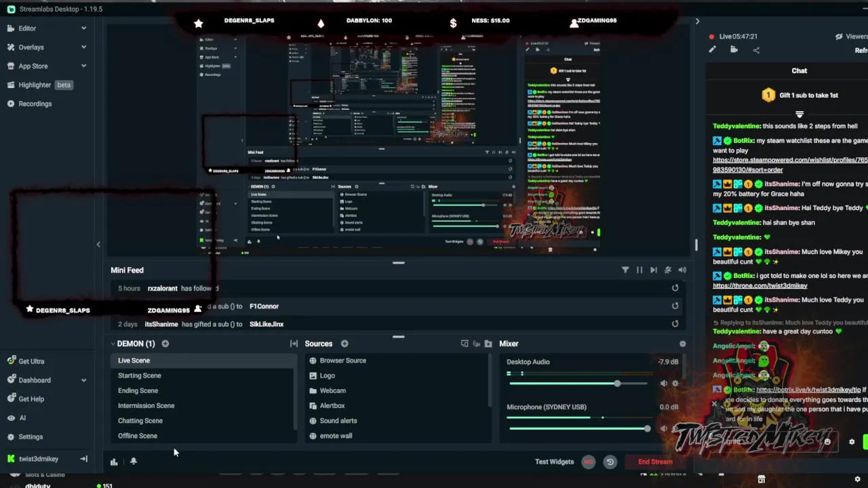Open Dashboard from the sidebar

(35, 380)
